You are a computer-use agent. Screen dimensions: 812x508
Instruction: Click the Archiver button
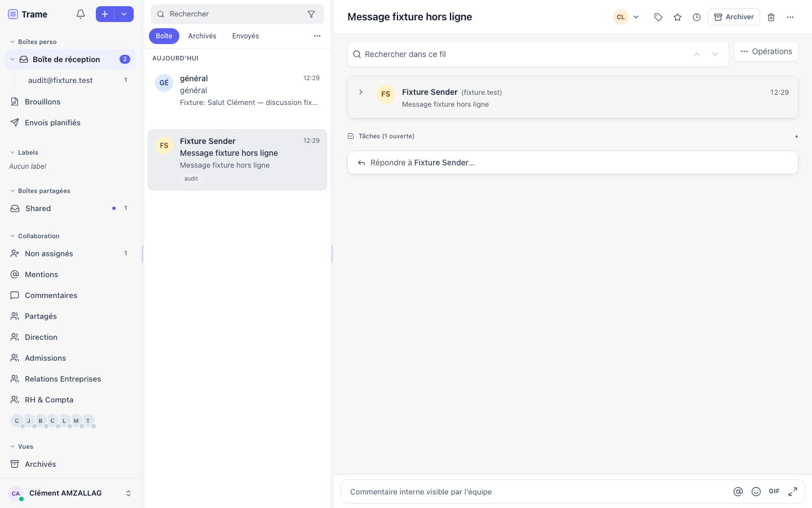[x=734, y=17]
